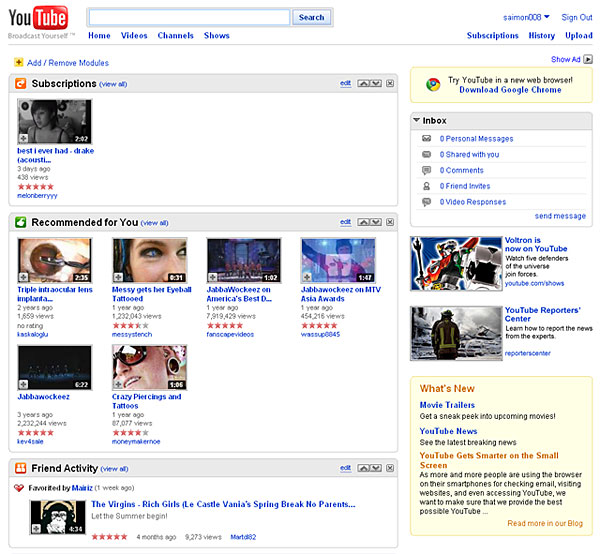
Task: Click the YouTube logo
Action: pyautogui.click(x=38, y=18)
